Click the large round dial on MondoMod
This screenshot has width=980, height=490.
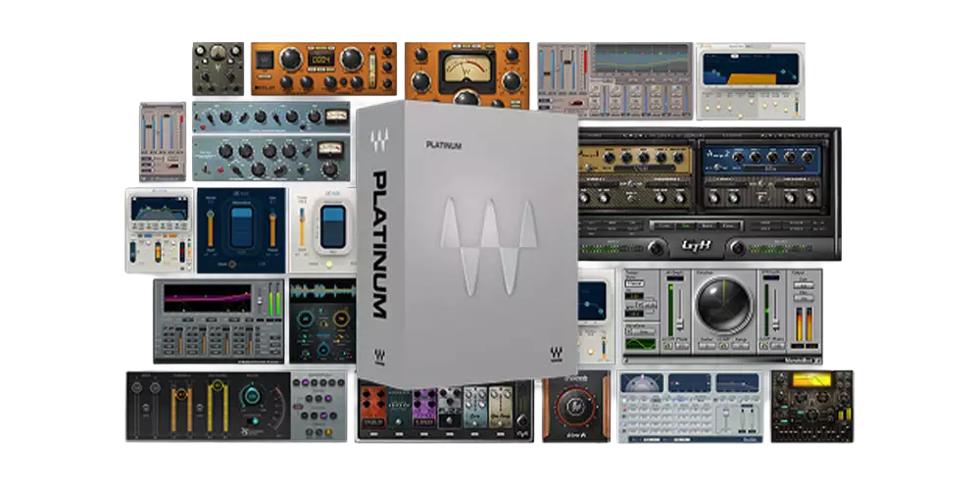(x=724, y=306)
